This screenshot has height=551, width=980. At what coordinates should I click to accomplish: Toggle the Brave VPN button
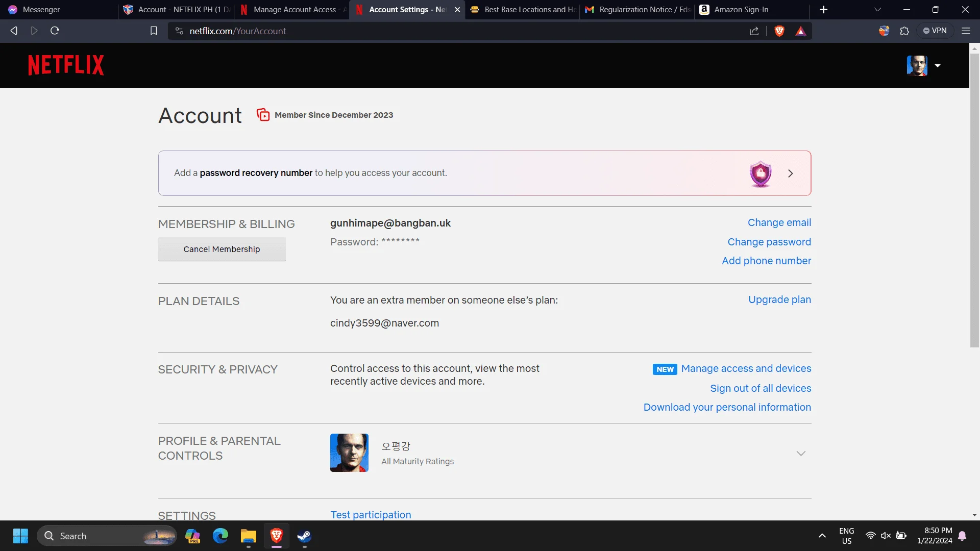click(x=935, y=31)
